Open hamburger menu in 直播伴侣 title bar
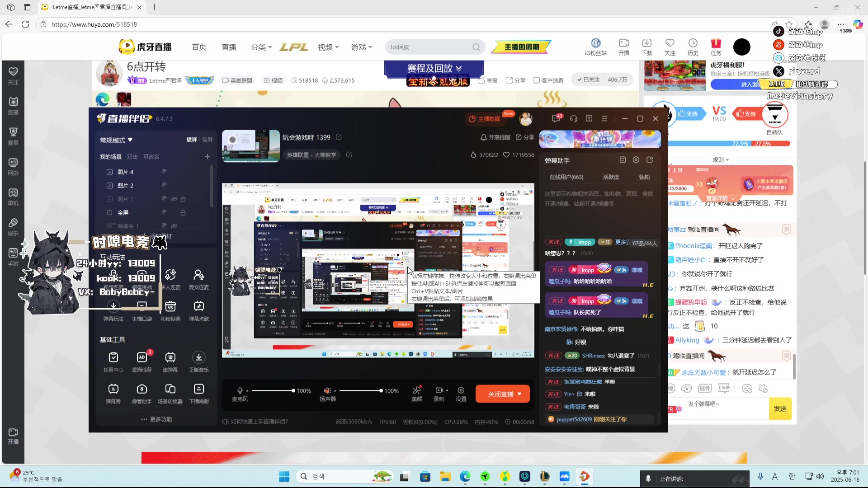 [604, 118]
